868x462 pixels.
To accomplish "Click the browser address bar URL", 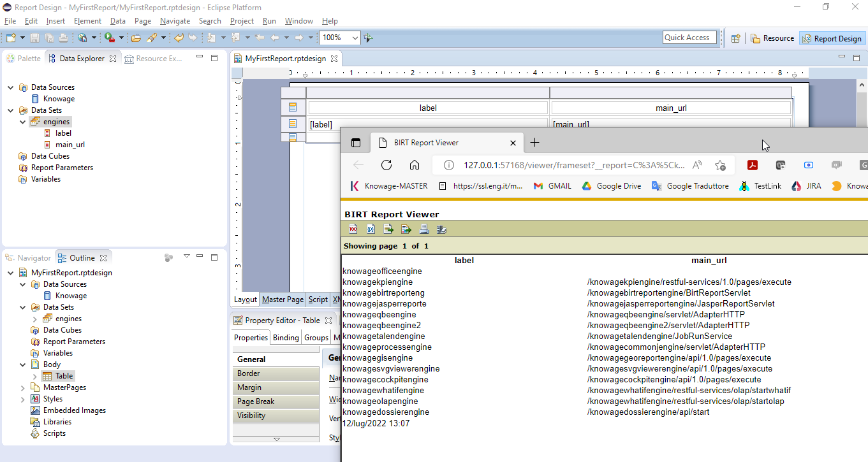I will [x=574, y=165].
